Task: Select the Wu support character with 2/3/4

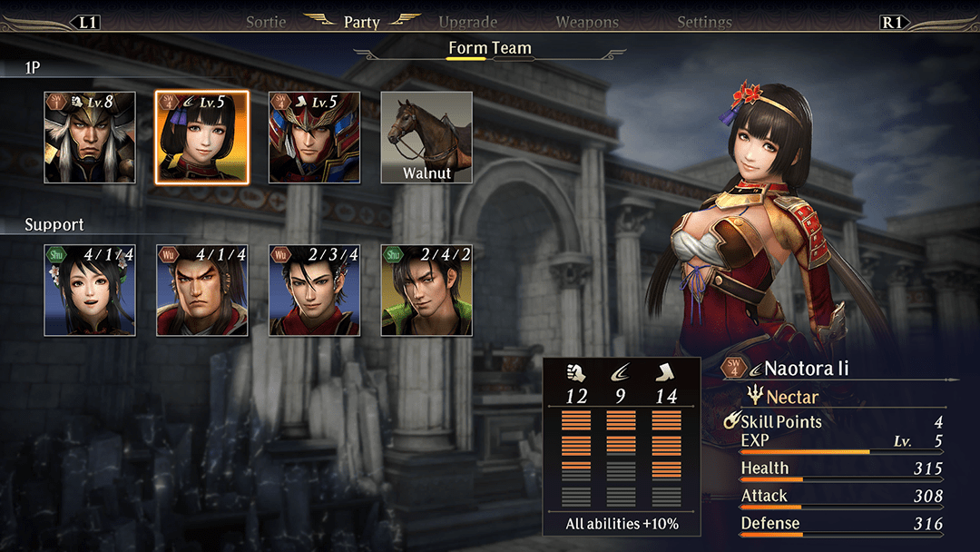Action: 314,291
